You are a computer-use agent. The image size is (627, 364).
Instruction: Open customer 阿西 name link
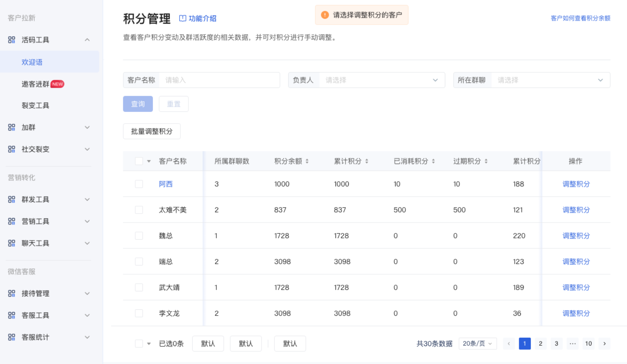point(166,184)
